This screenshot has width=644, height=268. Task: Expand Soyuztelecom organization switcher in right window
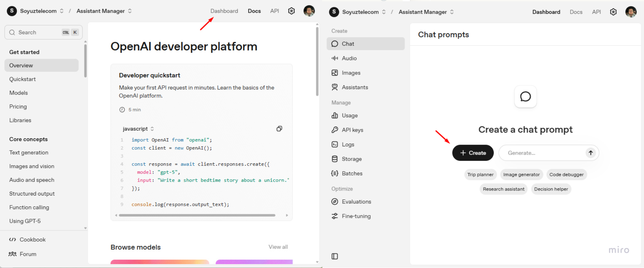point(384,12)
